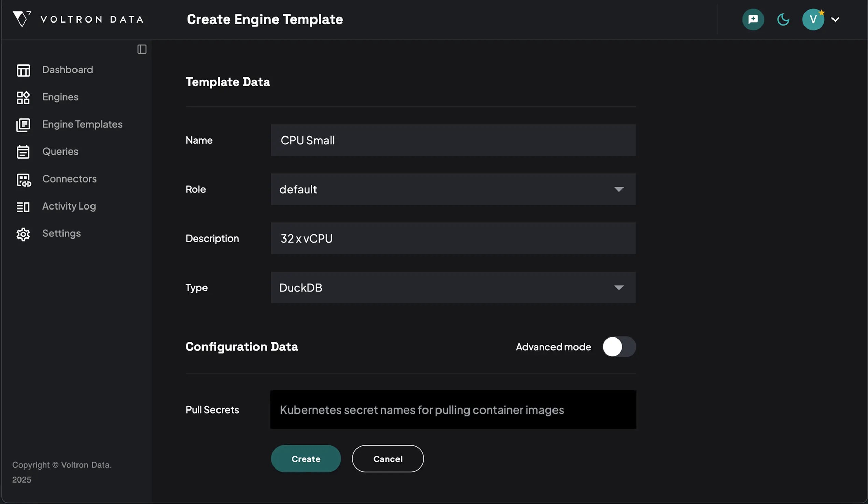Click the Dashboard icon in the sidebar

[24, 70]
